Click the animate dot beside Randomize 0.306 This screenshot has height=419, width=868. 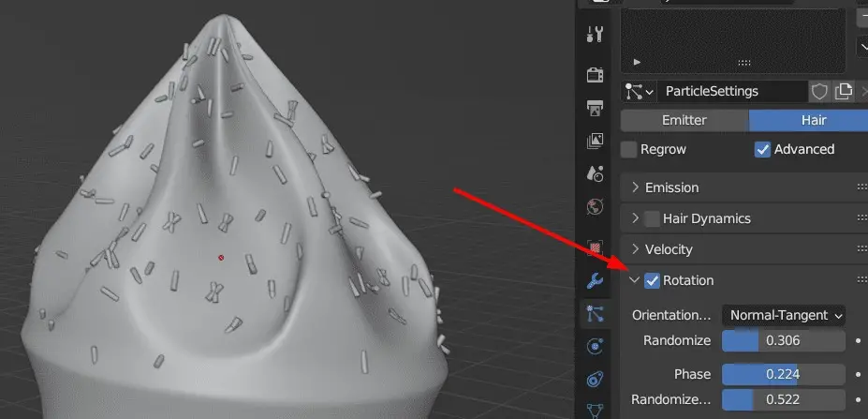coord(858,341)
